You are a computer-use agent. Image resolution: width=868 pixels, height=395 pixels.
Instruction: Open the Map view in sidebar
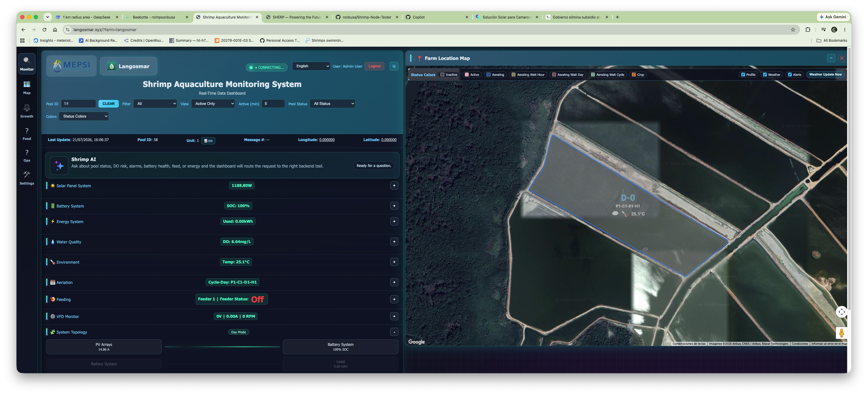click(x=27, y=87)
